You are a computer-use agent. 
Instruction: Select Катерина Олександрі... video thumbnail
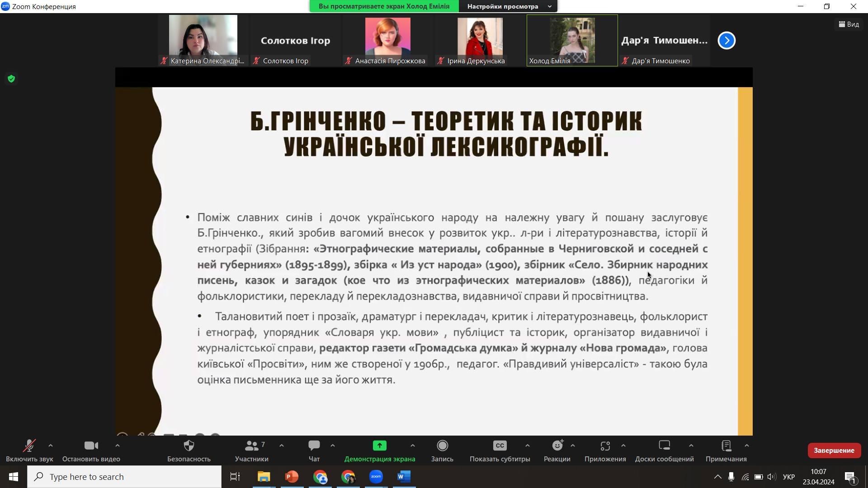click(x=203, y=41)
